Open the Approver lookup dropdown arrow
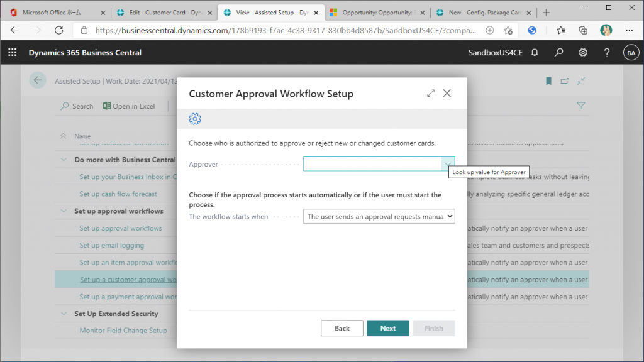Image resolution: width=644 pixels, height=362 pixels. point(448,164)
